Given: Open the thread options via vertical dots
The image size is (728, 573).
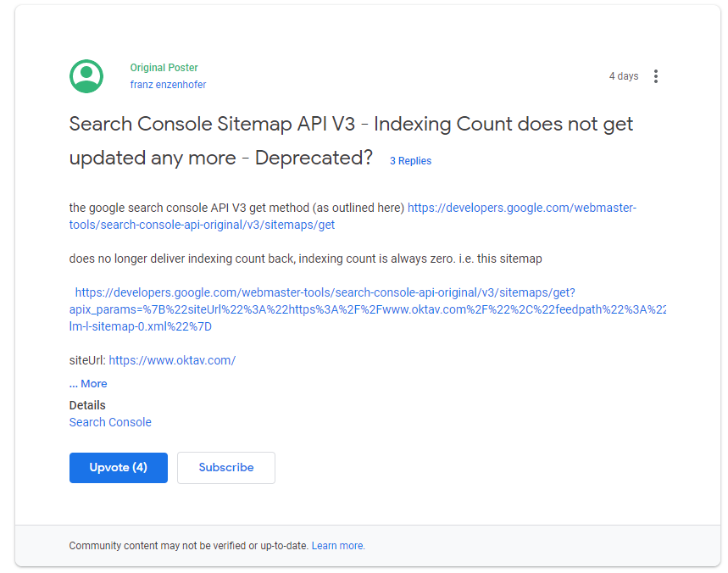Looking at the screenshot, I should (656, 75).
